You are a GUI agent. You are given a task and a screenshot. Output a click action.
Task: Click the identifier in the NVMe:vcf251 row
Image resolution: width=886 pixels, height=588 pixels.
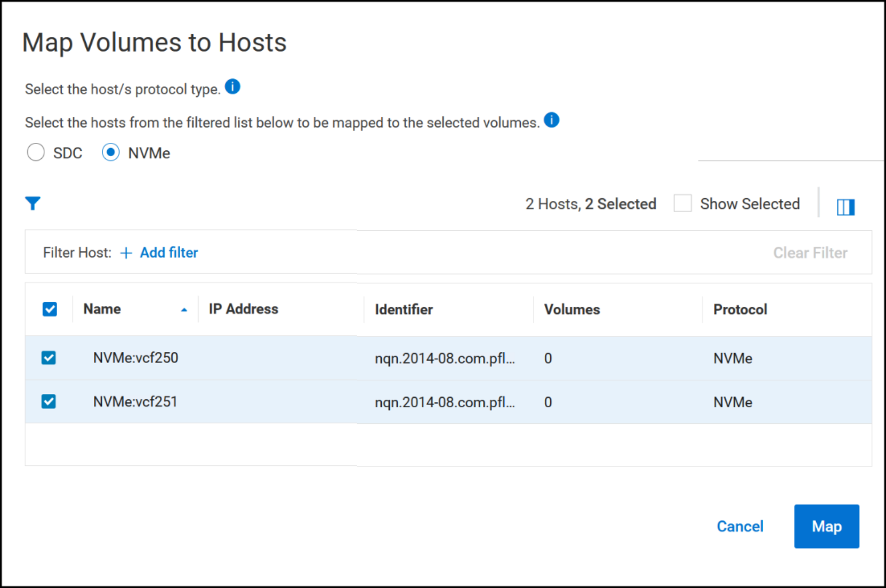pyautogui.click(x=445, y=402)
